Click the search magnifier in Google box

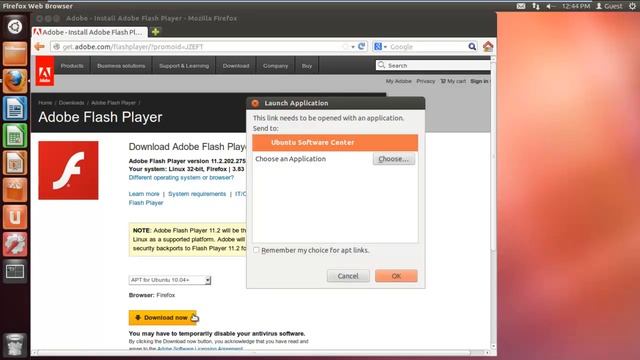[472, 47]
